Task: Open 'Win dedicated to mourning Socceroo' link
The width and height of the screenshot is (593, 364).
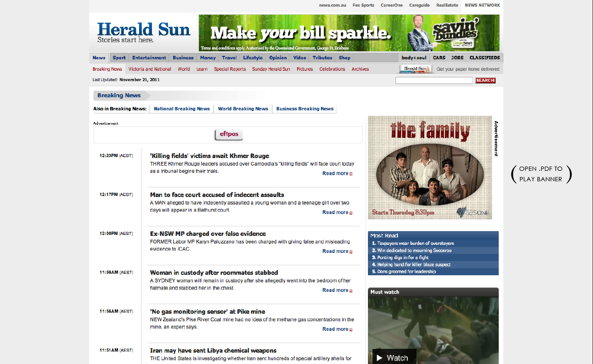Action: (414, 251)
